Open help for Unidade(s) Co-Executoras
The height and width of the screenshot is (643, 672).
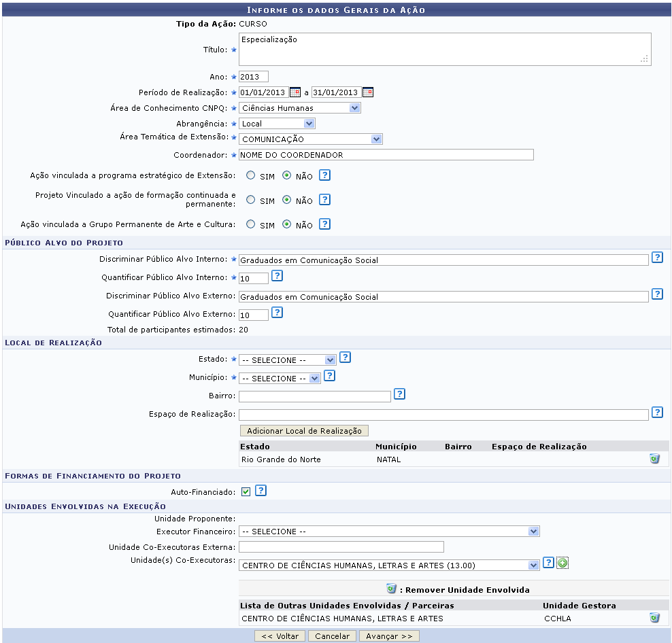(548, 563)
